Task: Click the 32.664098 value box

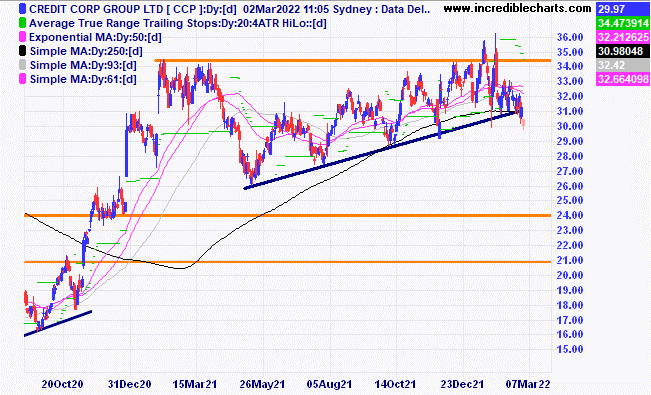Action: 623,79
